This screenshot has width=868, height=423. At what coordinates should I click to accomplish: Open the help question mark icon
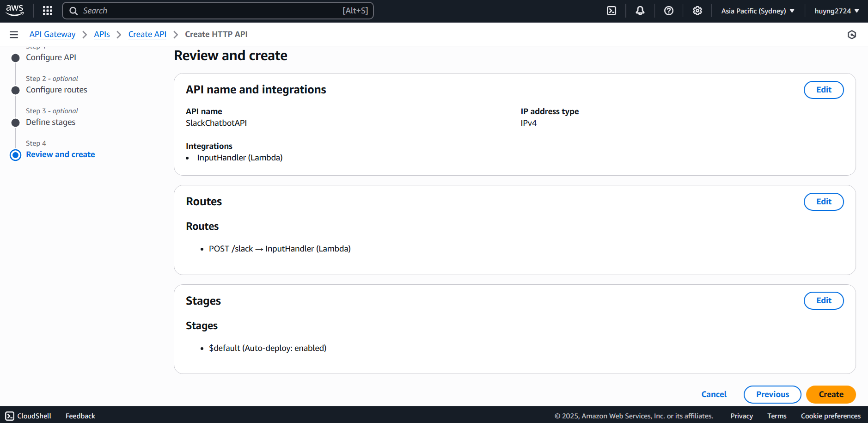[669, 11]
